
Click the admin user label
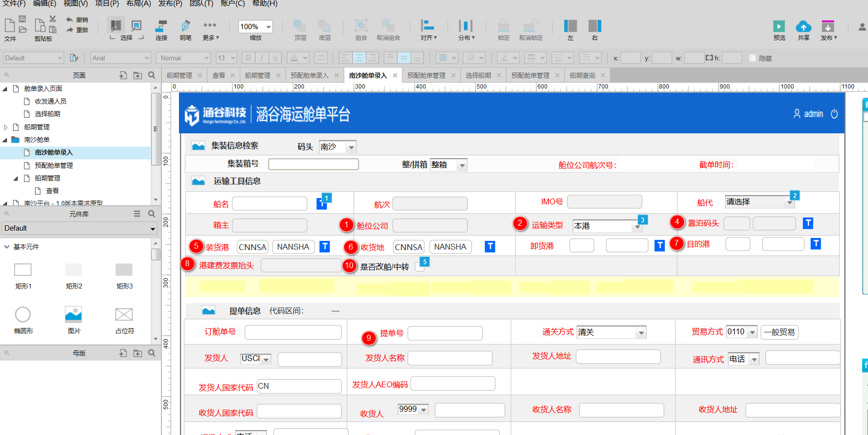point(814,114)
